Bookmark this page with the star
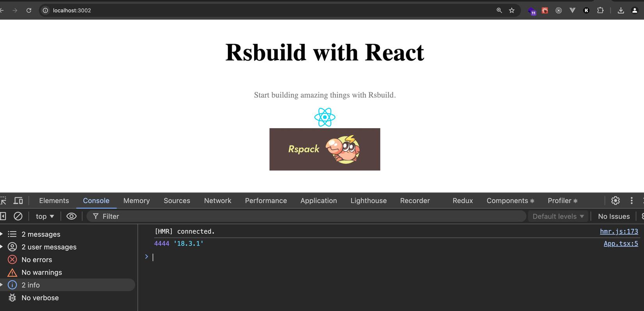 click(512, 11)
